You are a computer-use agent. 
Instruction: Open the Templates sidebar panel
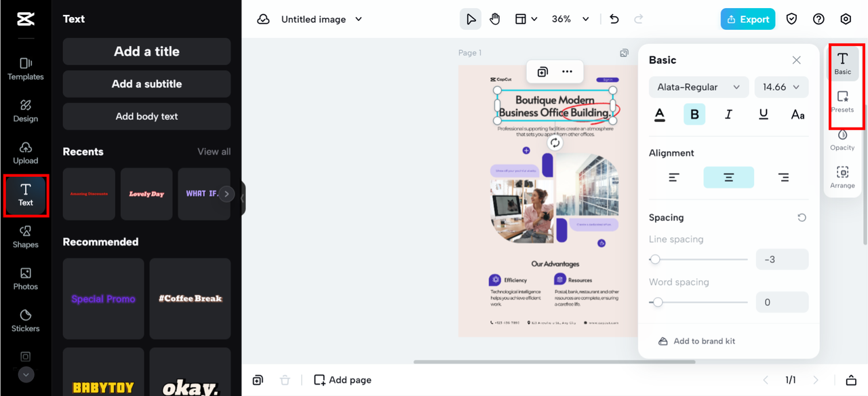tap(26, 68)
